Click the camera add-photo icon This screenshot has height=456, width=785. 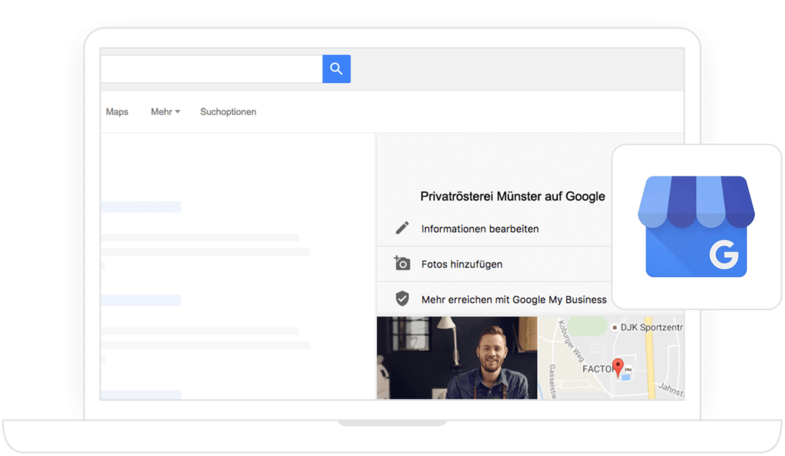(402, 264)
